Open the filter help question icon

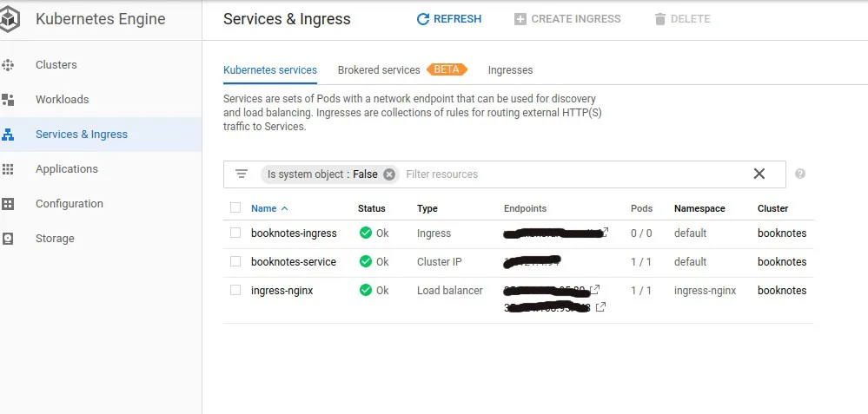coord(800,174)
